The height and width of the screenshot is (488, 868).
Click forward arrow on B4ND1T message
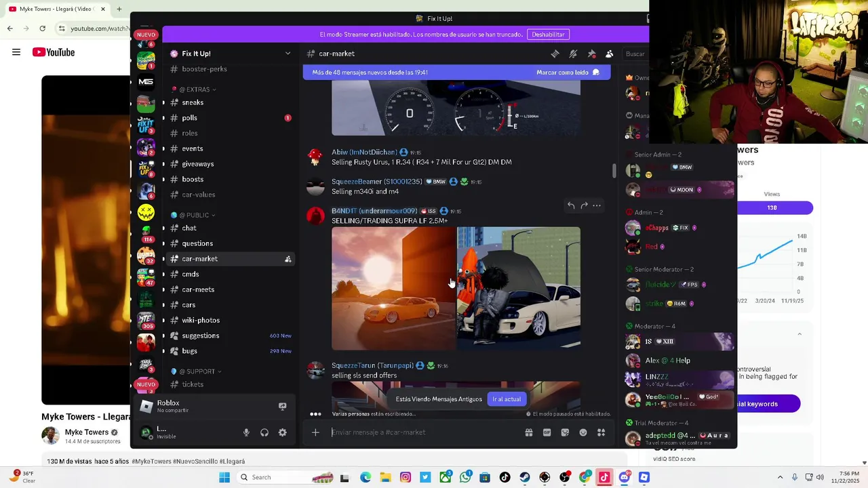(584, 205)
